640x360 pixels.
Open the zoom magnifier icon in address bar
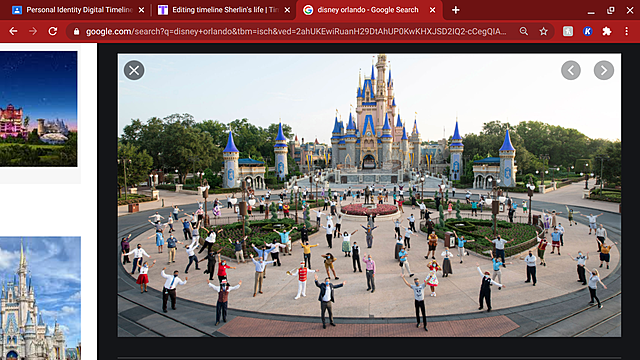click(x=524, y=31)
